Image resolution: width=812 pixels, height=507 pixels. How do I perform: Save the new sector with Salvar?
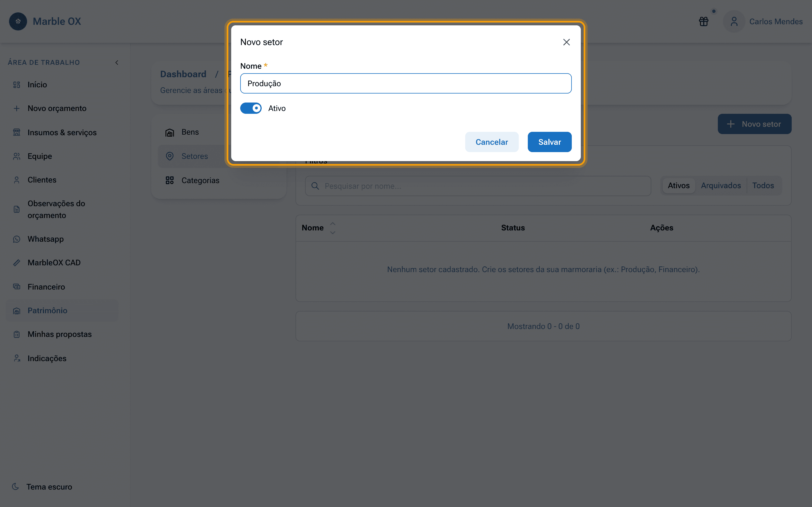pyautogui.click(x=549, y=142)
